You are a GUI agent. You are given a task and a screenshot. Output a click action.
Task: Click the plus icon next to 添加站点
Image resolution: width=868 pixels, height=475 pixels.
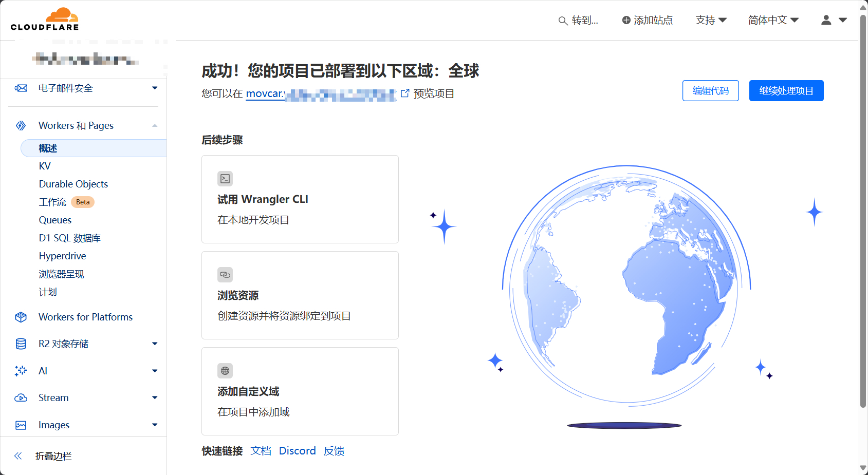click(625, 20)
